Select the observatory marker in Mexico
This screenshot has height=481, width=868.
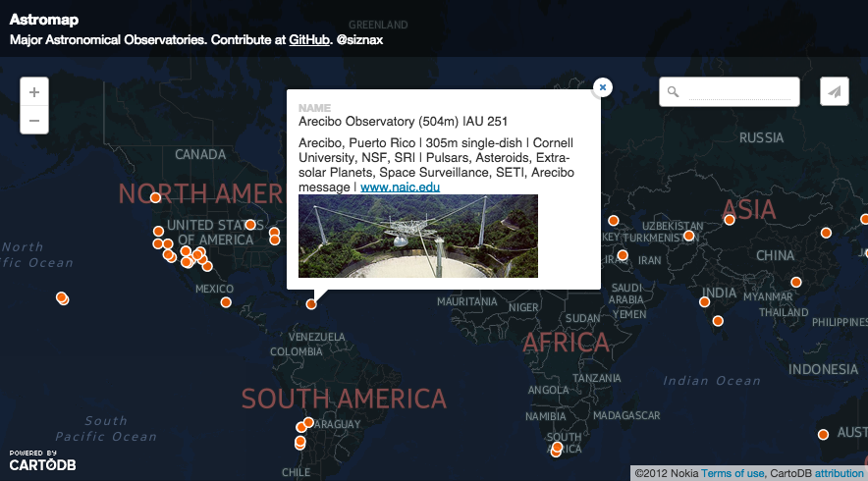[226, 302]
